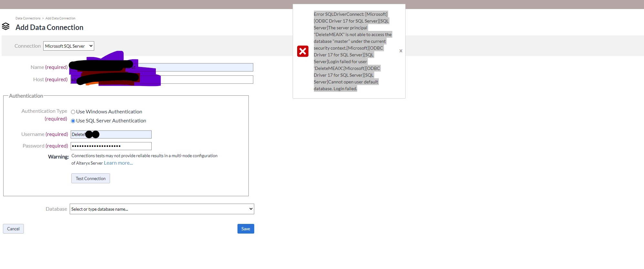Image resolution: width=644 pixels, height=269 pixels.
Task: Click the Test Connection button
Action: click(91, 178)
